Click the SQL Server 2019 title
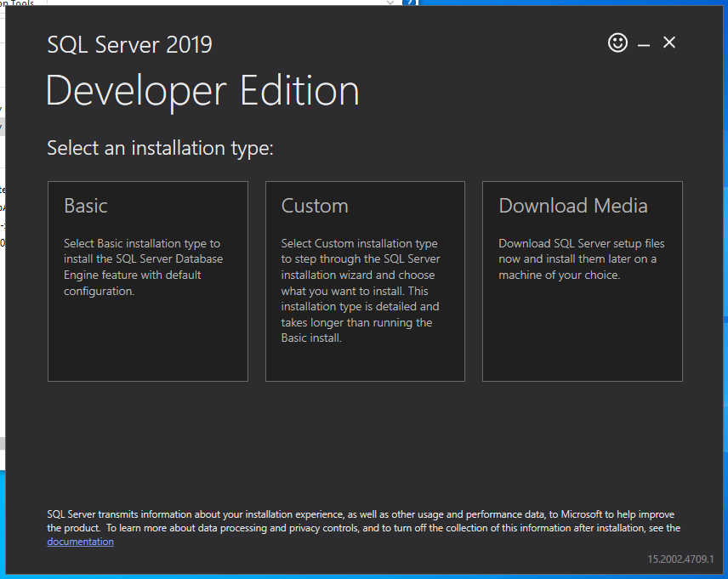Viewport: 728px width, 579px height. pyautogui.click(x=129, y=44)
